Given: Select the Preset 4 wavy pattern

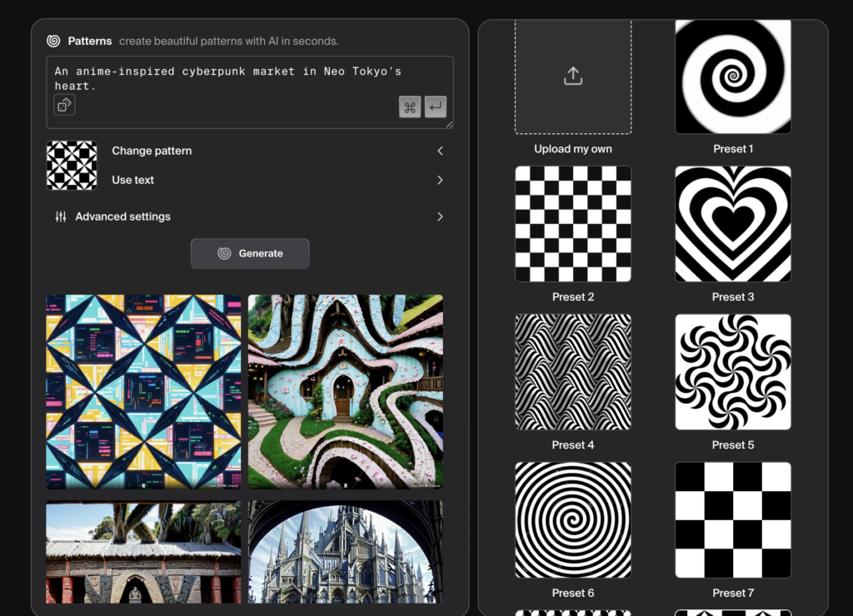Looking at the screenshot, I should tap(573, 372).
